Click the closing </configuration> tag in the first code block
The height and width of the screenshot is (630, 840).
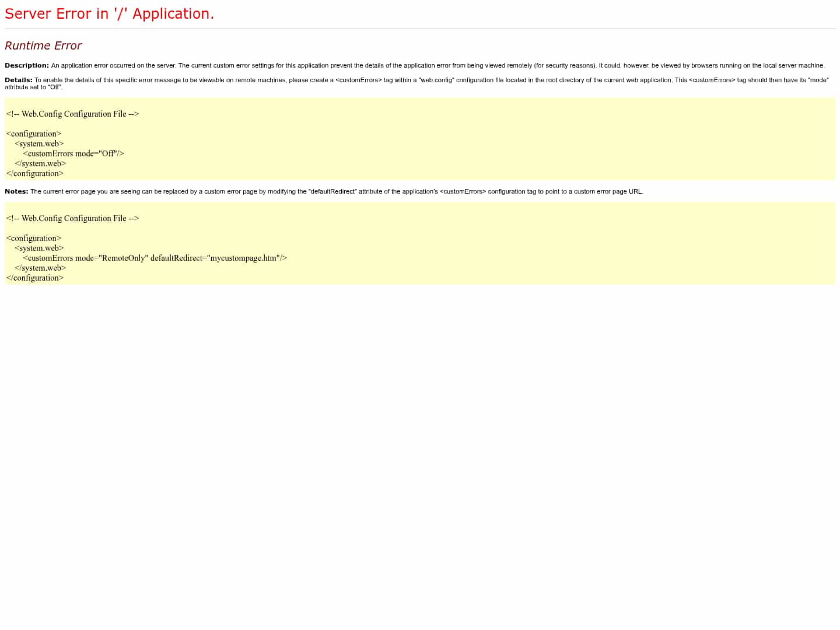34,173
